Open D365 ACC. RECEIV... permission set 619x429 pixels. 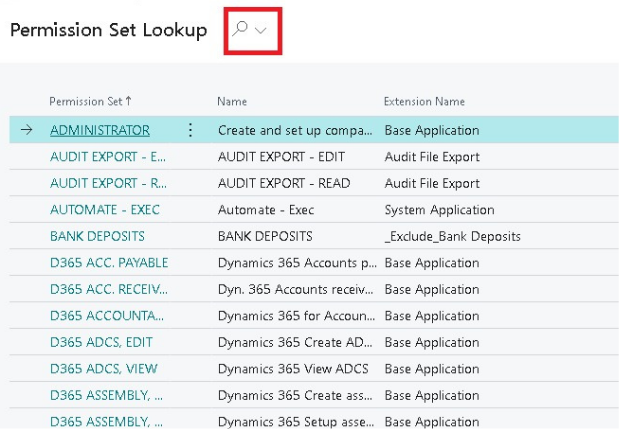pos(109,289)
